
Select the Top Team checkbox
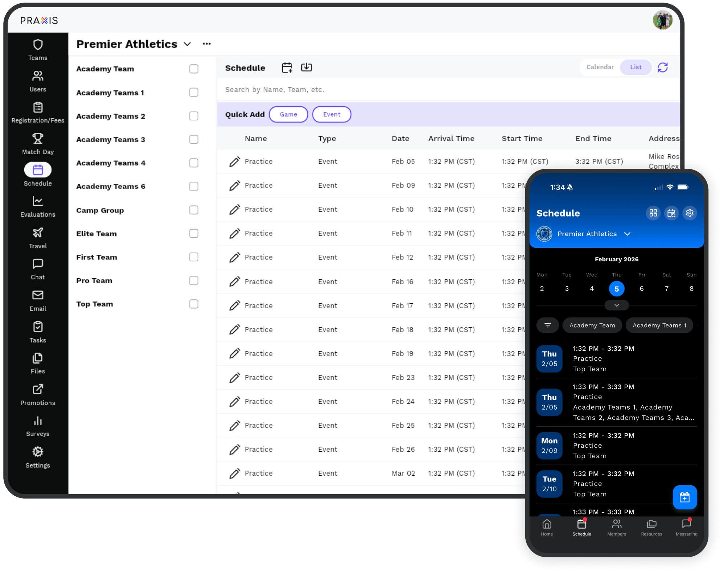[194, 304]
